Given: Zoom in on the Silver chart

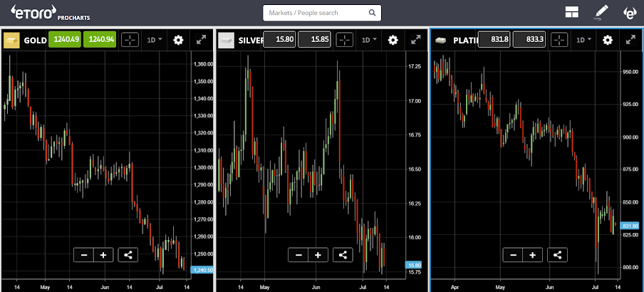Looking at the screenshot, I should pyautogui.click(x=318, y=255).
